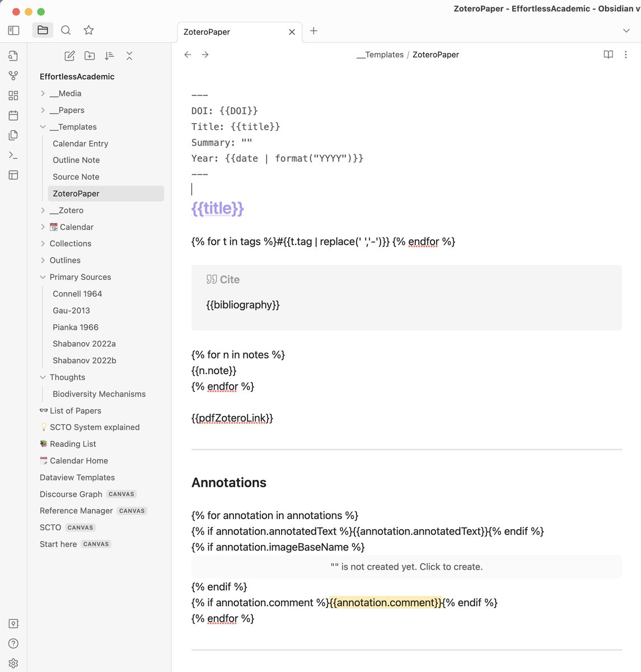Open graph view icon in ribbon
The width and height of the screenshot is (641, 672).
(13, 76)
